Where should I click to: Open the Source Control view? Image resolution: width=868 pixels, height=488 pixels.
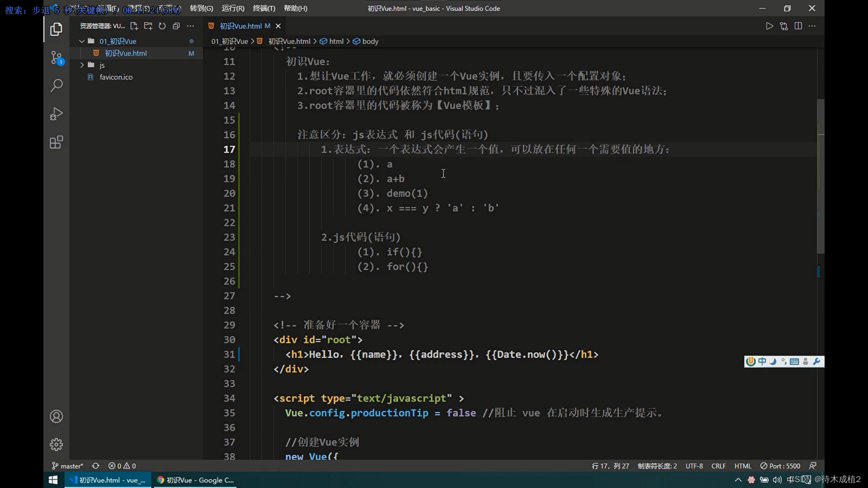click(x=57, y=58)
